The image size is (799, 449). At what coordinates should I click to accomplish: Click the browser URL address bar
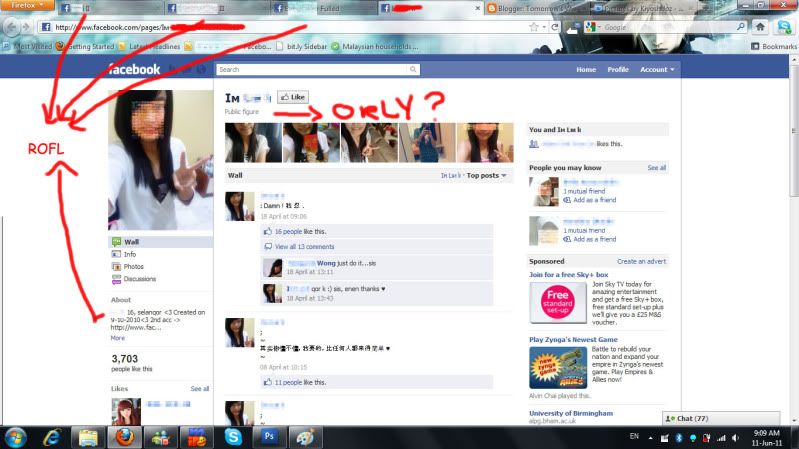tap(285, 27)
